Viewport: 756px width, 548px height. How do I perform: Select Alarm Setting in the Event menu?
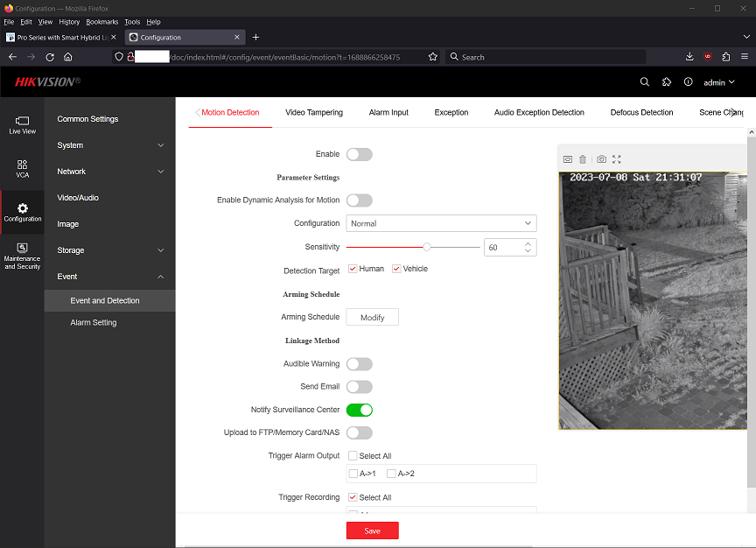(x=94, y=323)
